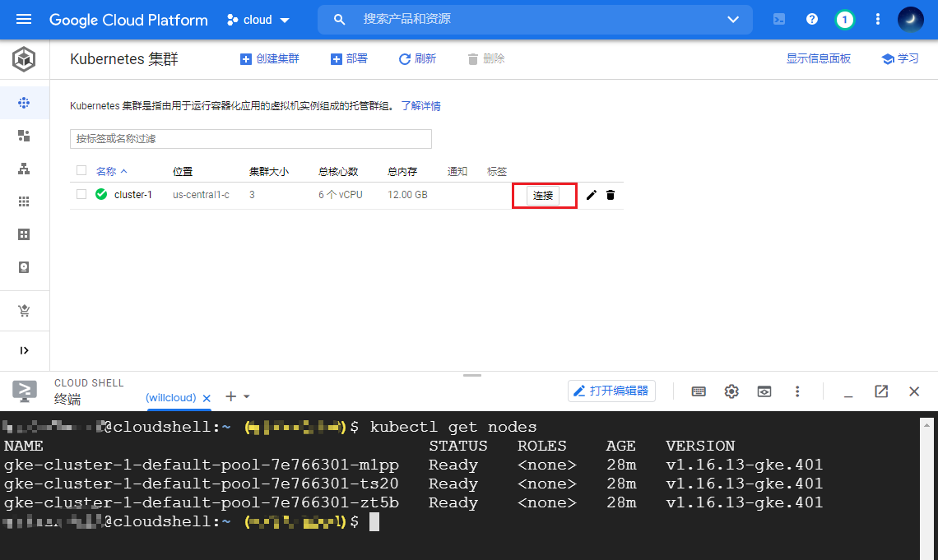Open the top bar three-dot settings menu

(x=878, y=19)
